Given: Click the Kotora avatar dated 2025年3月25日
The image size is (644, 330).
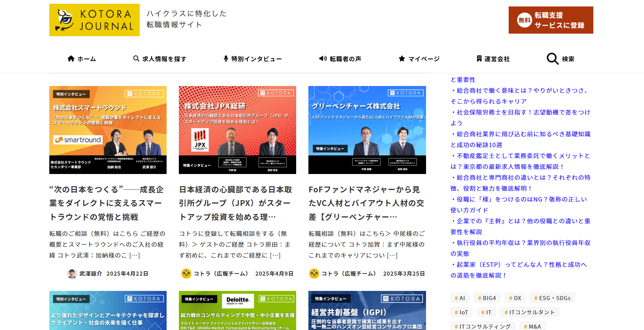Looking at the screenshot, I should click(x=314, y=274).
